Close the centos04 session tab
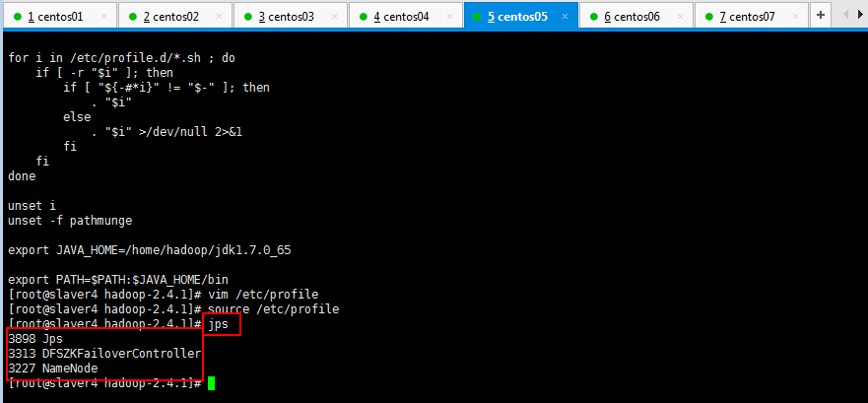Screen dimensions: 868x403 pos(450,17)
